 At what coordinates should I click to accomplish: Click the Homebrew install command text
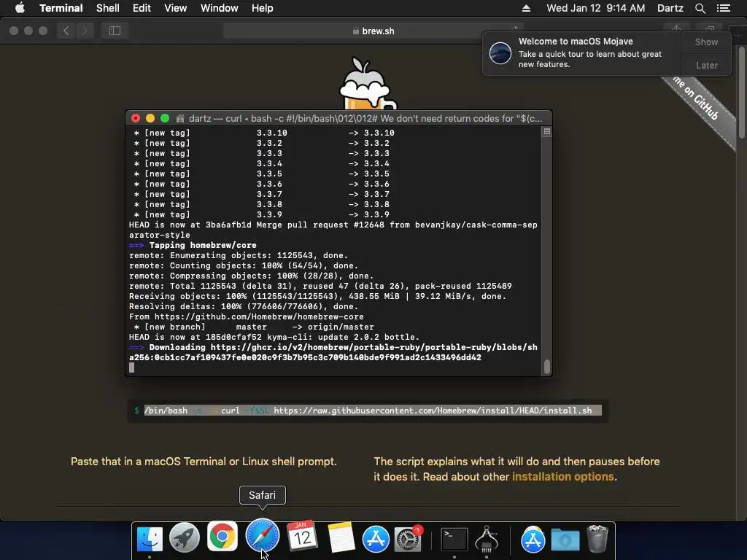pyautogui.click(x=368, y=411)
